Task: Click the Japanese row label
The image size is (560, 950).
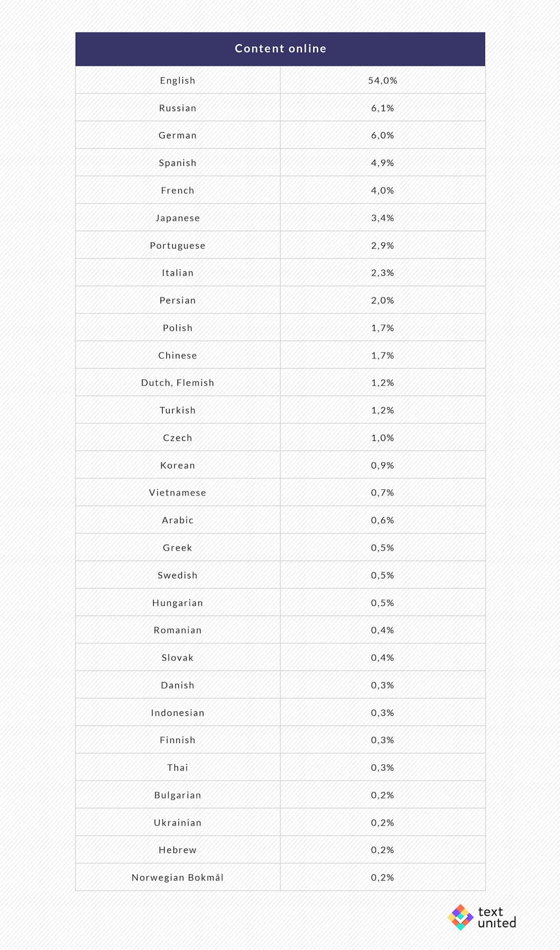Action: (x=178, y=218)
